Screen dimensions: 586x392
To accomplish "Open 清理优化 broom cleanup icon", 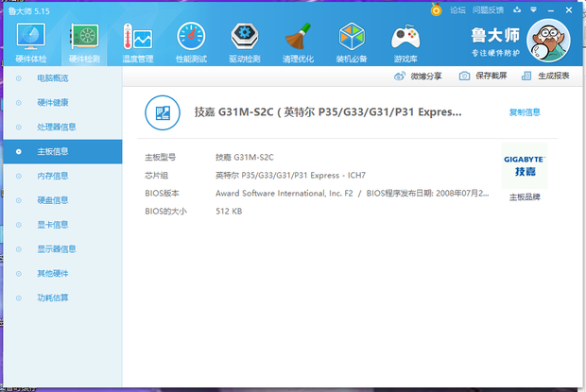I will coord(298,43).
